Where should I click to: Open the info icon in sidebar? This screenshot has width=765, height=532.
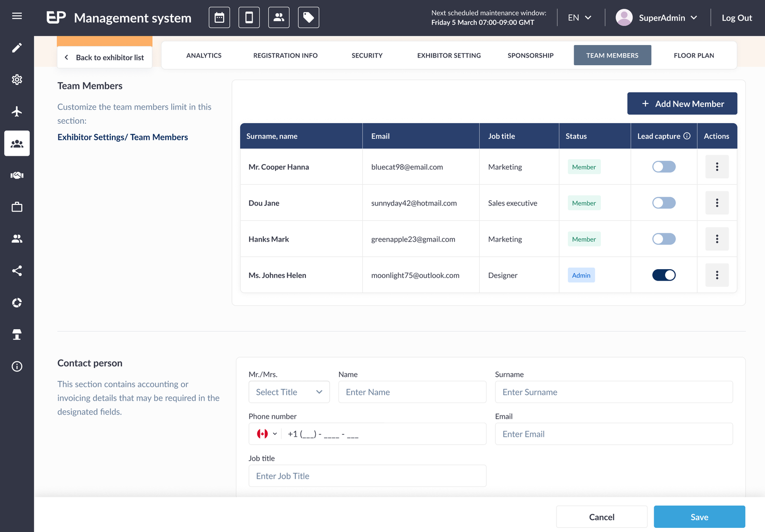click(17, 366)
